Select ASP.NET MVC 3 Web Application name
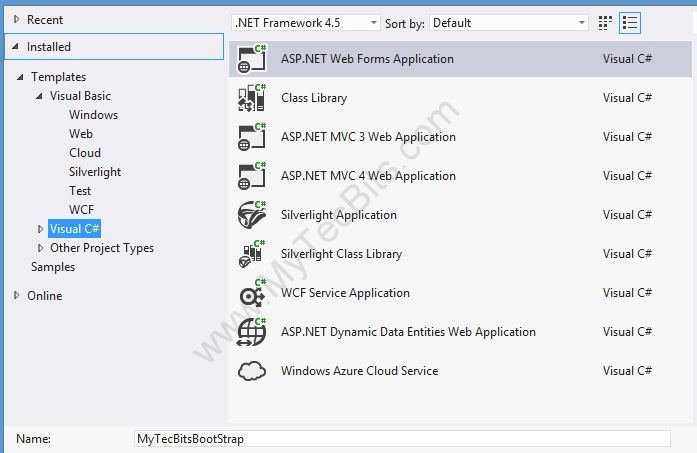The height and width of the screenshot is (453, 697). [x=368, y=137]
